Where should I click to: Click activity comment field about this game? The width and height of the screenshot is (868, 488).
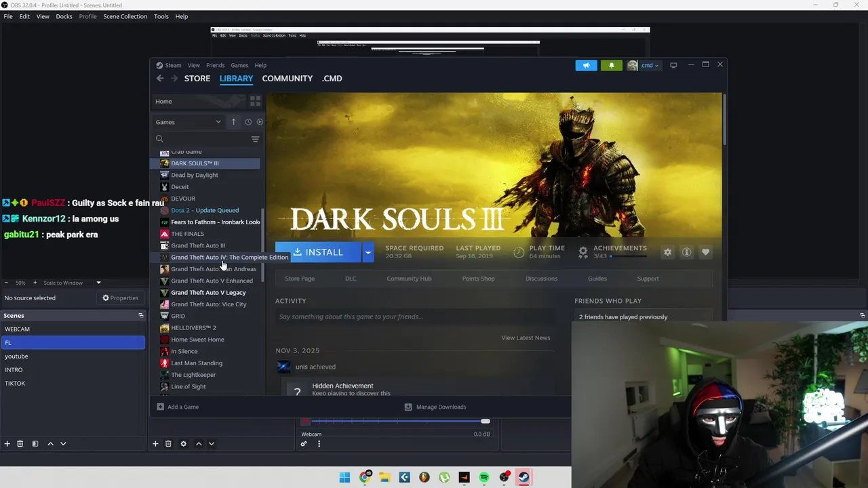tap(415, 317)
